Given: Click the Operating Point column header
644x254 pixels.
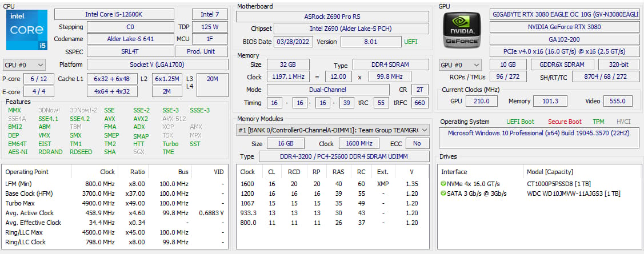Looking at the screenshot, I should 27,172.
